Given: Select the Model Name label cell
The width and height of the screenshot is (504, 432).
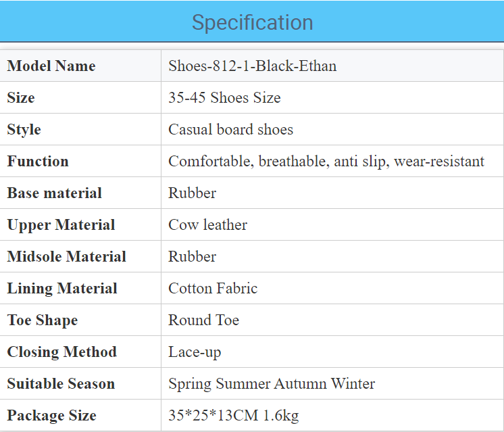Looking at the screenshot, I should (80, 66).
